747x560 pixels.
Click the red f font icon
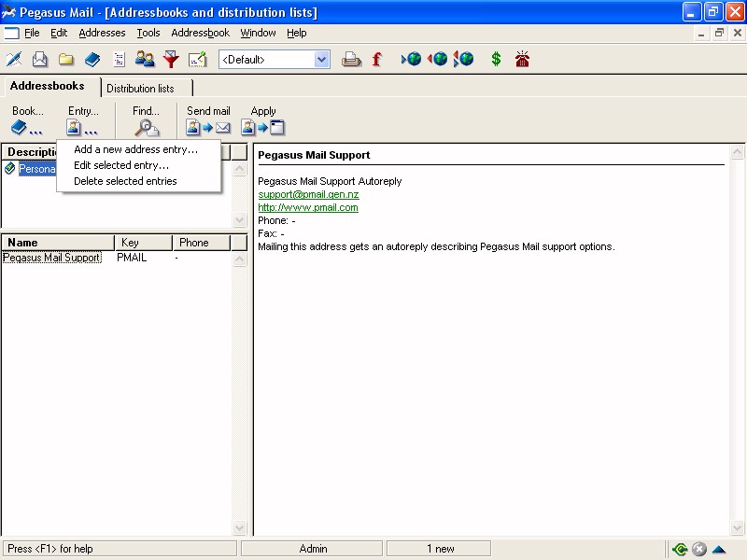pos(377,59)
